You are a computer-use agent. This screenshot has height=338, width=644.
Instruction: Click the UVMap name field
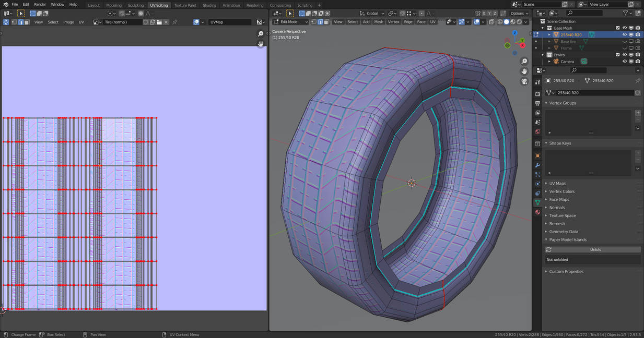[x=230, y=22]
